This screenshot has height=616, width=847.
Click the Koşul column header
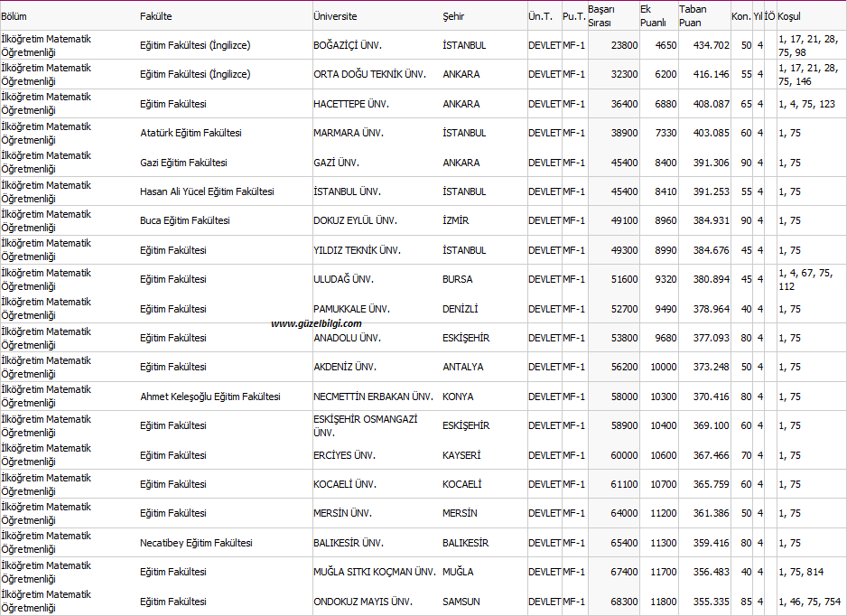pos(789,16)
